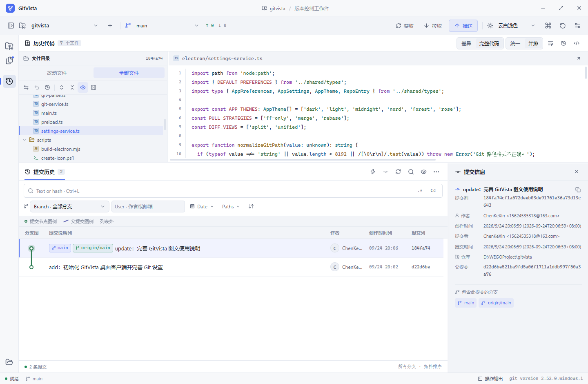Open the Date filter dropdown

pos(202,207)
